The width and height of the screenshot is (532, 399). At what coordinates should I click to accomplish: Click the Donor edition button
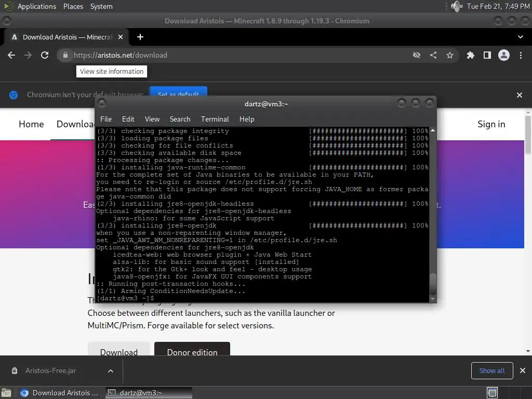(192, 350)
